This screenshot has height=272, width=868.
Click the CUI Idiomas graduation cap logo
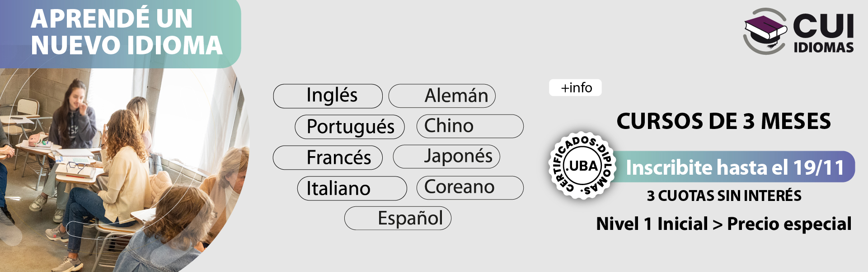click(765, 31)
